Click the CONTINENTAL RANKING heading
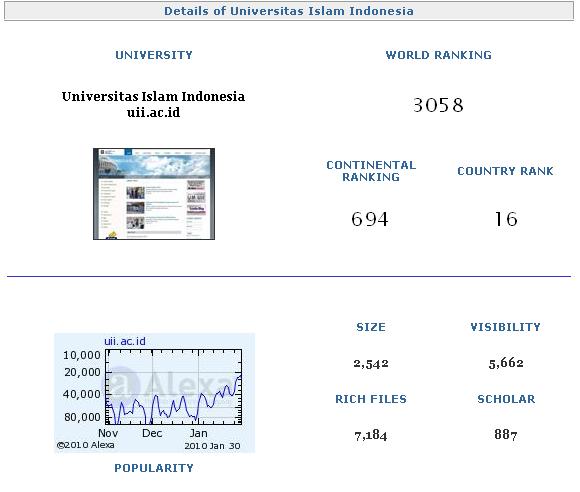The image size is (580, 492). pyautogui.click(x=371, y=171)
